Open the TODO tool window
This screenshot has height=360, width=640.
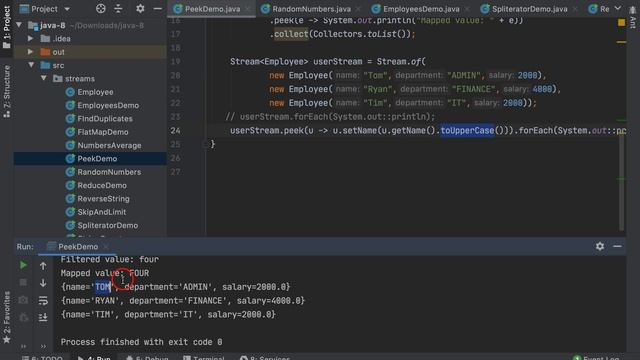click(42, 358)
